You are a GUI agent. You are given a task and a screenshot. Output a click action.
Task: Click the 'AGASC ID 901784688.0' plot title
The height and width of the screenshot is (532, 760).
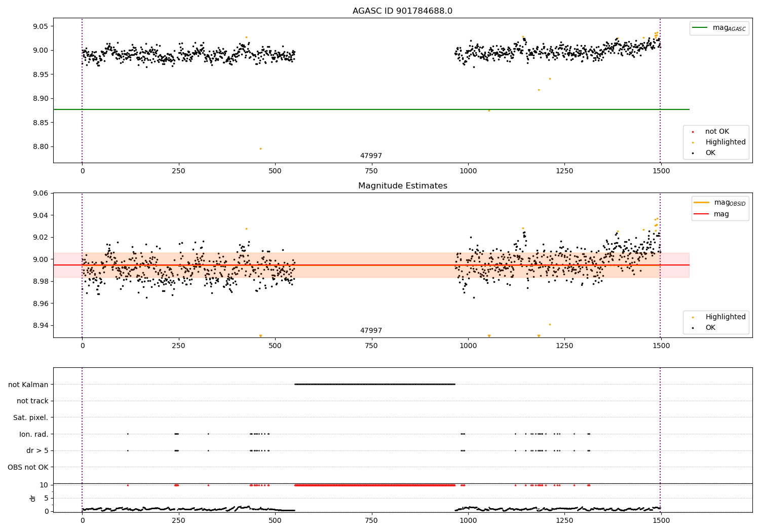click(402, 11)
